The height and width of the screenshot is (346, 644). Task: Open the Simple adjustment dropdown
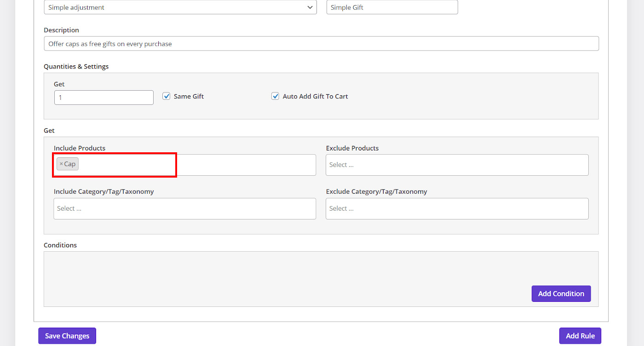pos(180,7)
